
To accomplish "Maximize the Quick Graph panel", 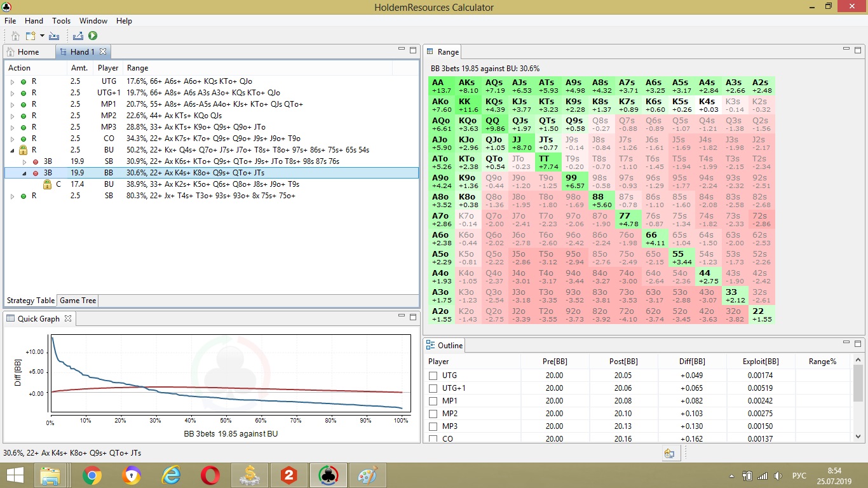I will tap(412, 316).
